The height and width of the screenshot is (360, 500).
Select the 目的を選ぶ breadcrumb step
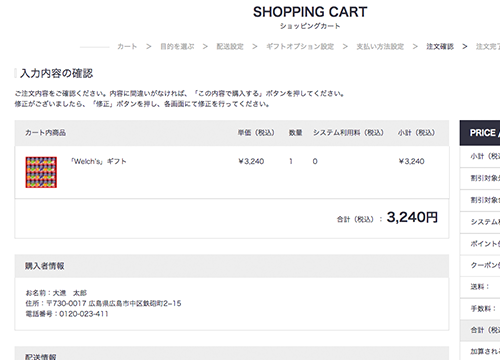click(x=177, y=46)
